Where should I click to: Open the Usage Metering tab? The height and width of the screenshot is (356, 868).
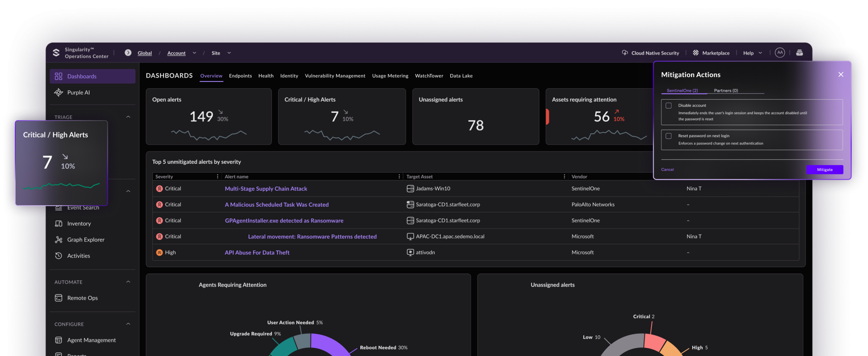pyautogui.click(x=390, y=76)
